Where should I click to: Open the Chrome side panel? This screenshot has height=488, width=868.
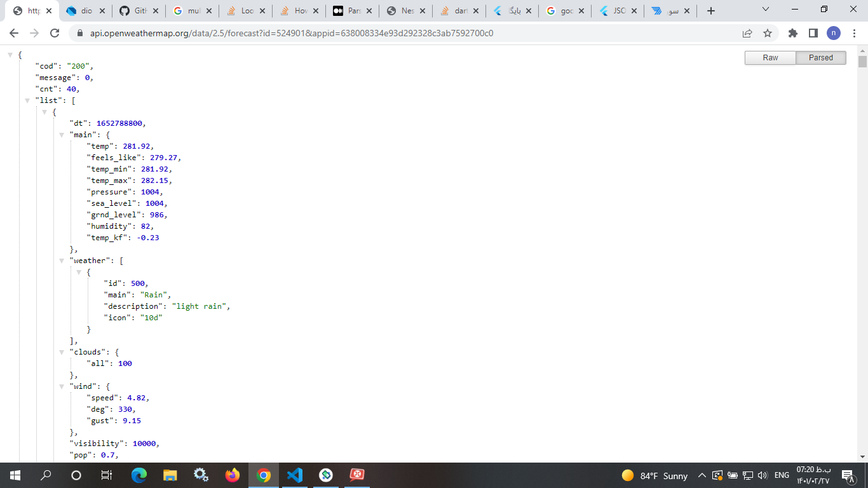813,33
